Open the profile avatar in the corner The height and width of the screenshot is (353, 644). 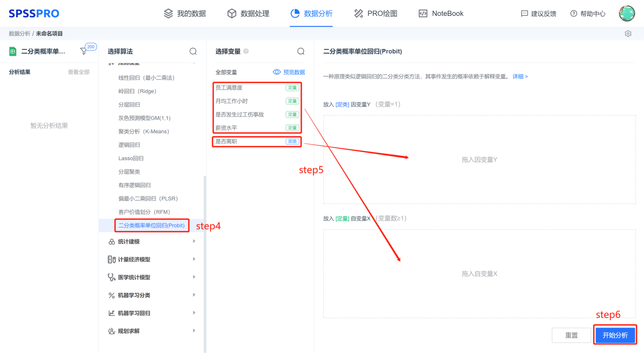click(626, 13)
